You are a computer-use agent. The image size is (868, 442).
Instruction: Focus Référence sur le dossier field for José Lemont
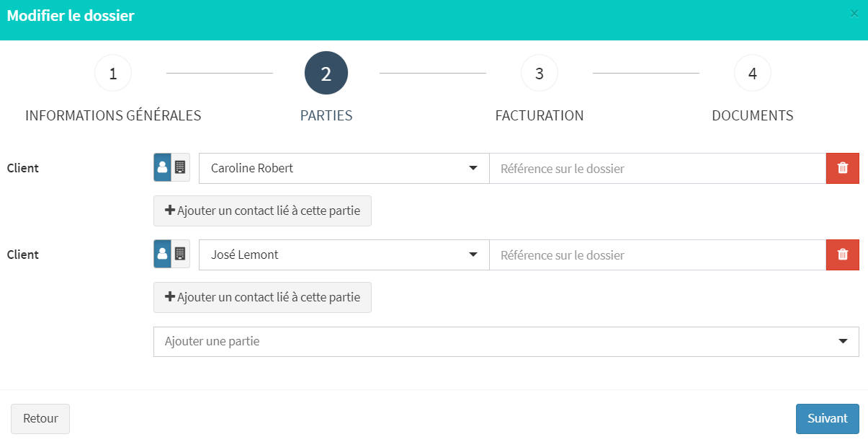click(x=658, y=255)
